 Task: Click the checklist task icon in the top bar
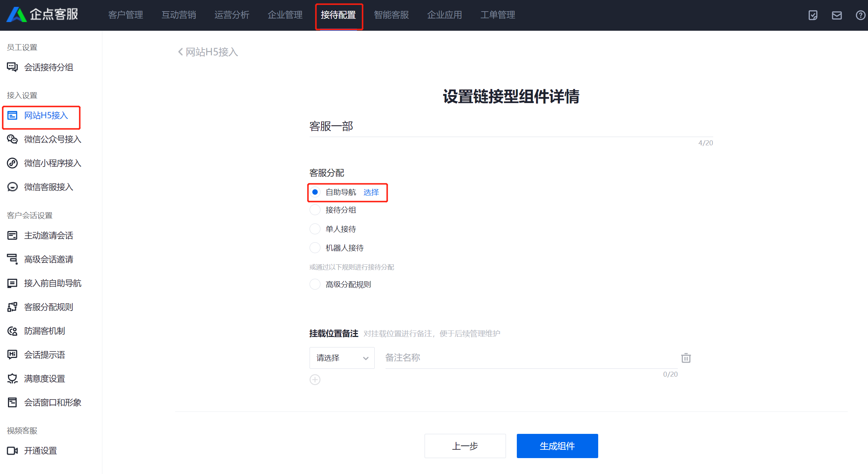pos(813,15)
